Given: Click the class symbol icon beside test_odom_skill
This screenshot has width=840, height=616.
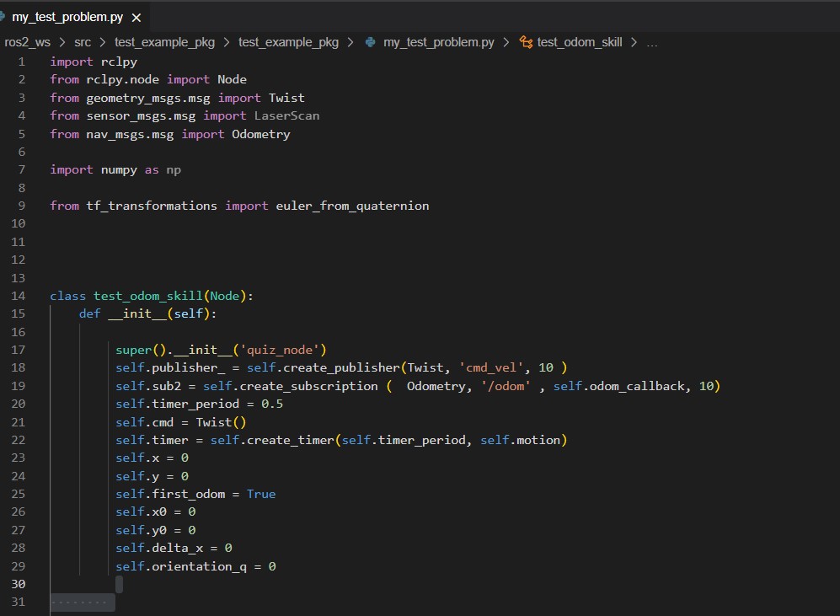Looking at the screenshot, I should coord(526,42).
